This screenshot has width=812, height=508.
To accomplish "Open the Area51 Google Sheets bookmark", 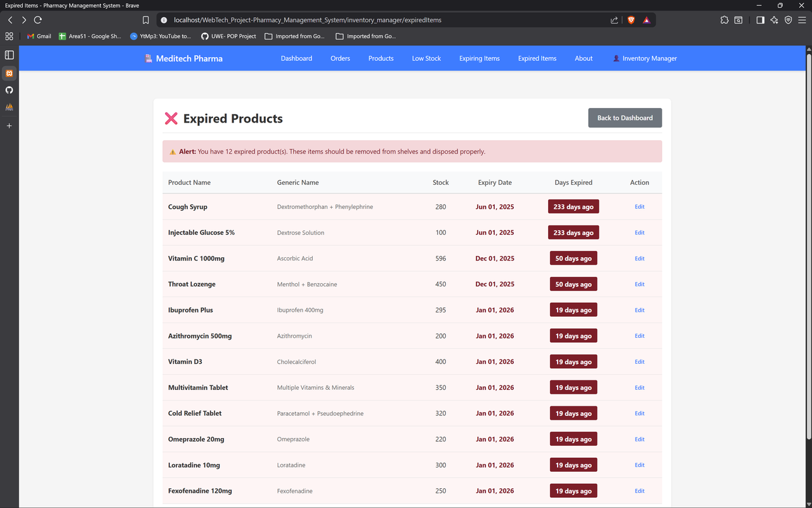I will pyautogui.click(x=89, y=36).
